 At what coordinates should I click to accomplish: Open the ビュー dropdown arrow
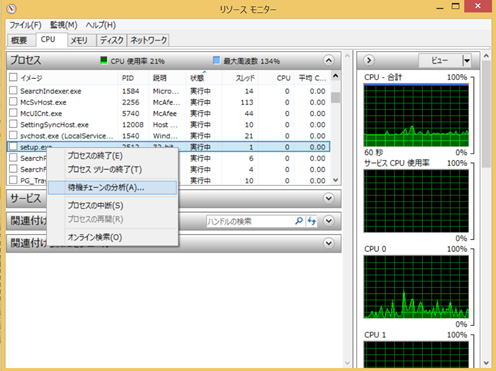[x=467, y=60]
